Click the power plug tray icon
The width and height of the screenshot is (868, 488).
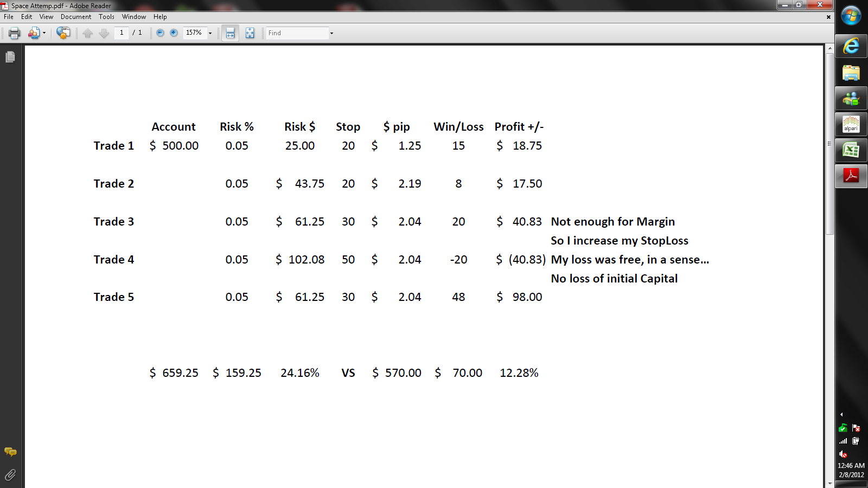click(856, 441)
